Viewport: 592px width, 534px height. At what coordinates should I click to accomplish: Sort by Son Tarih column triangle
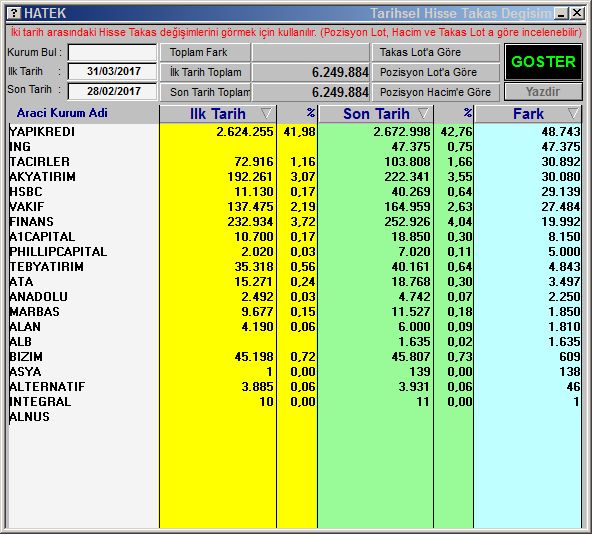pyautogui.click(x=423, y=113)
